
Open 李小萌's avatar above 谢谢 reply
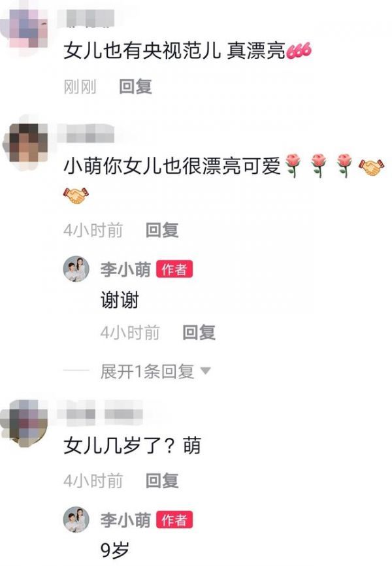pos(76,269)
